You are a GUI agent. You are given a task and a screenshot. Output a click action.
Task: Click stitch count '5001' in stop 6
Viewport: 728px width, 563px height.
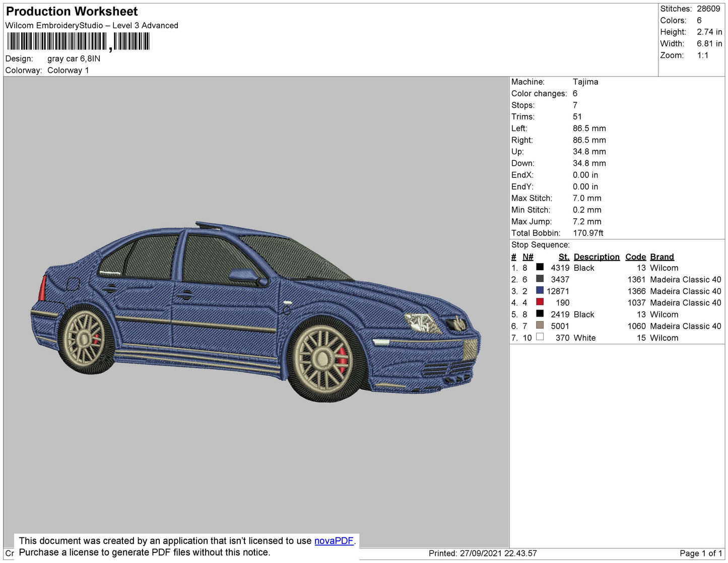[x=560, y=326]
